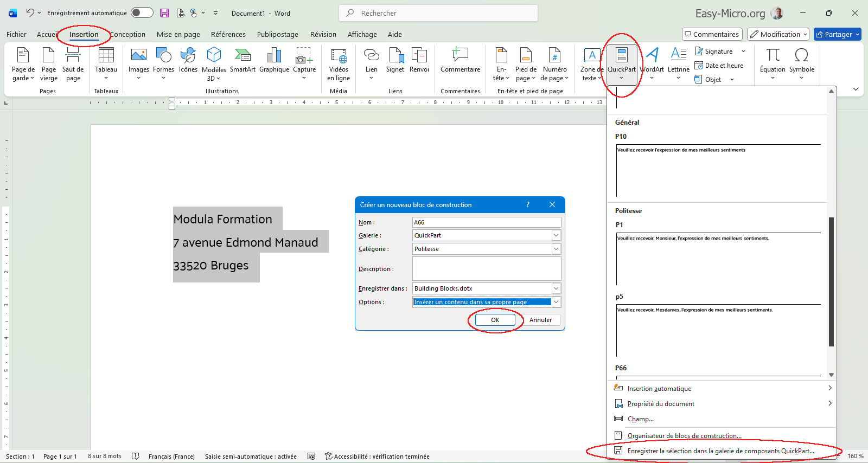Image resolution: width=868 pixels, height=463 pixels.
Task: Click the Équation icon
Action: coord(773,61)
